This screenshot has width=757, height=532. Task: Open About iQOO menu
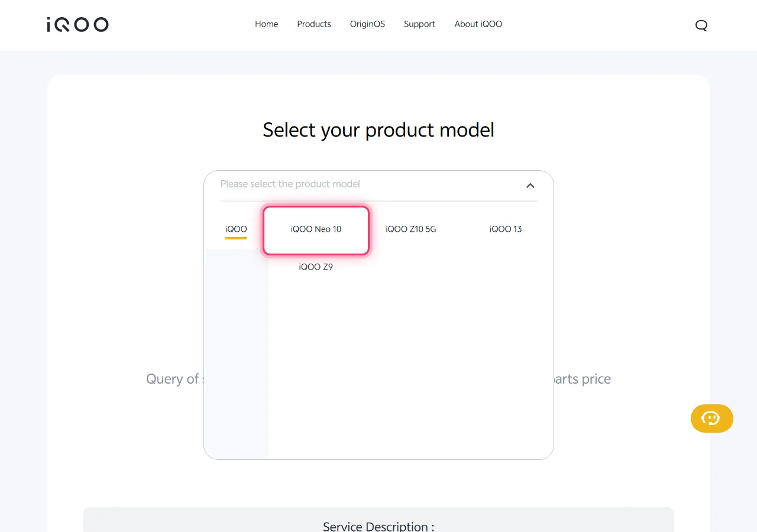pos(478,24)
